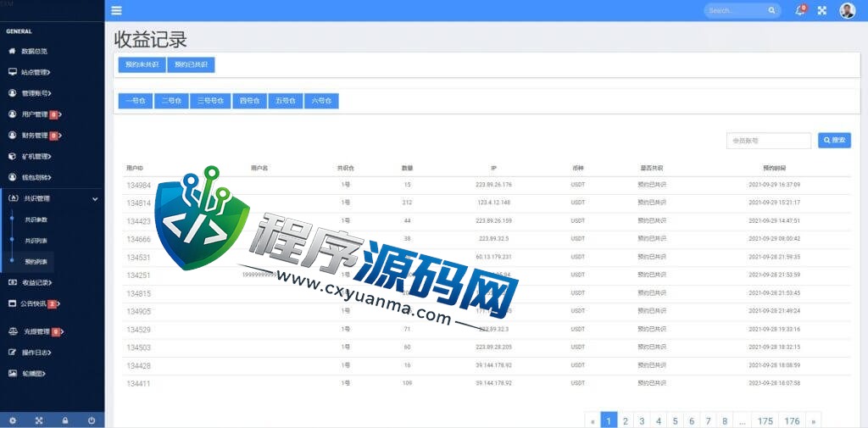The width and height of the screenshot is (868, 428).
Task: Click timestamp 2021-09-29 15:21:17
Action: (774, 202)
